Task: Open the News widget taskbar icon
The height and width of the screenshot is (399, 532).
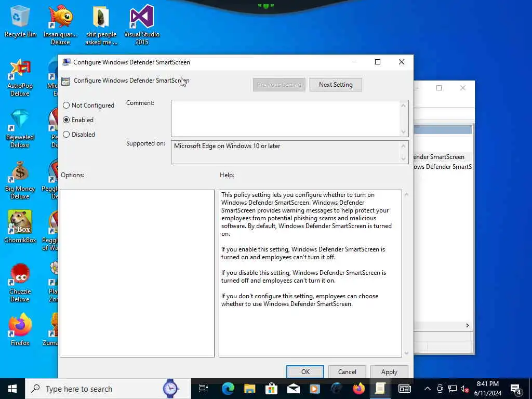Action: coord(404,389)
